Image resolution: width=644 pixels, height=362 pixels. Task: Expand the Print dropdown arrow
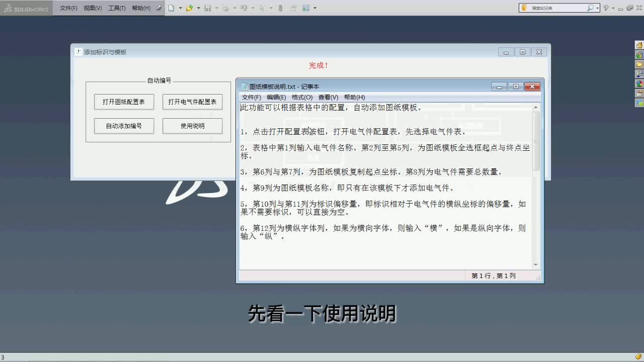[x=234, y=8]
